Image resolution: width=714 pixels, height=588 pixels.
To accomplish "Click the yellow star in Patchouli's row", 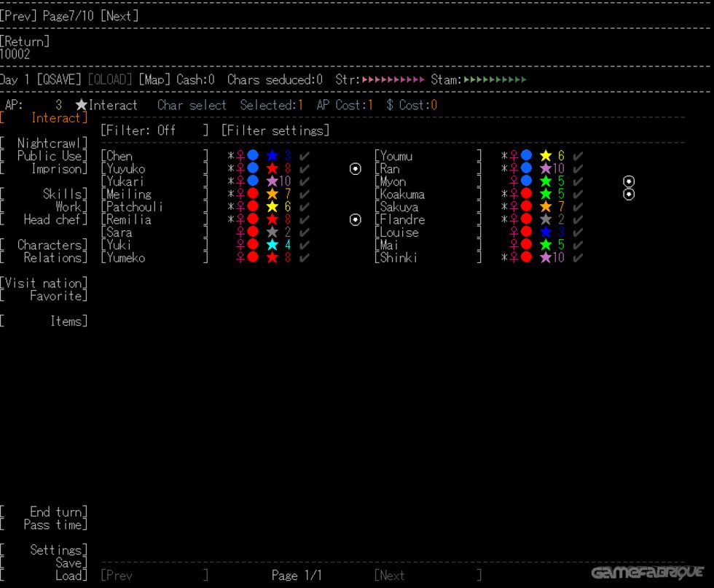I will (x=272, y=207).
